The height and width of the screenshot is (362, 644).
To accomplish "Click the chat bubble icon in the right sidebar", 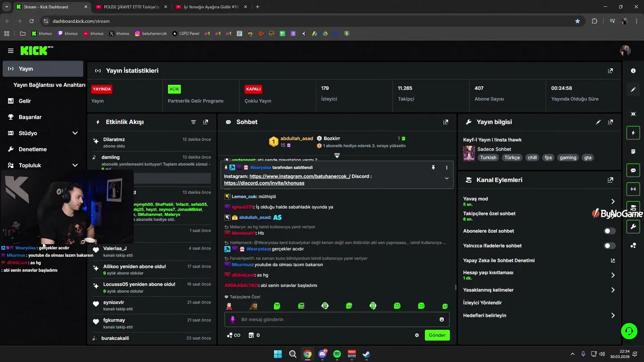I will (633, 170).
